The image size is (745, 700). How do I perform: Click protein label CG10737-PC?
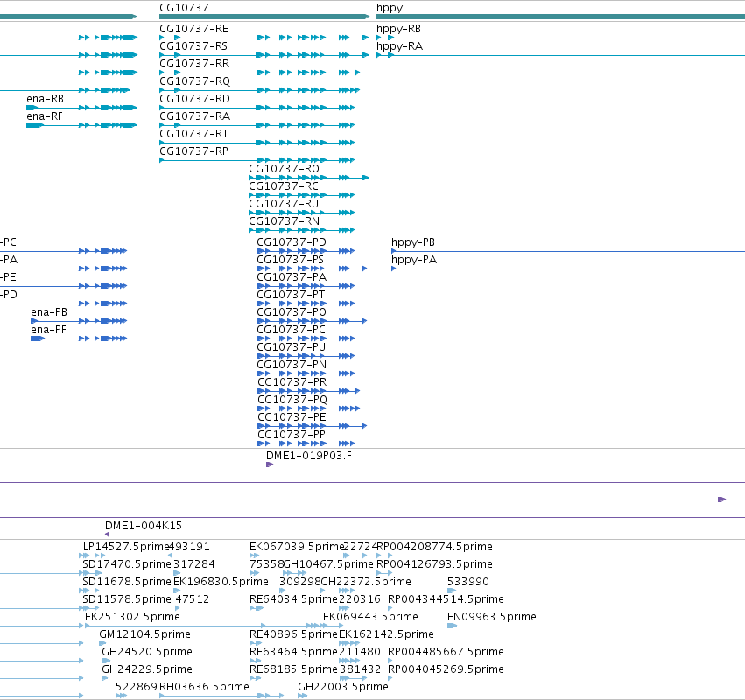tap(292, 330)
